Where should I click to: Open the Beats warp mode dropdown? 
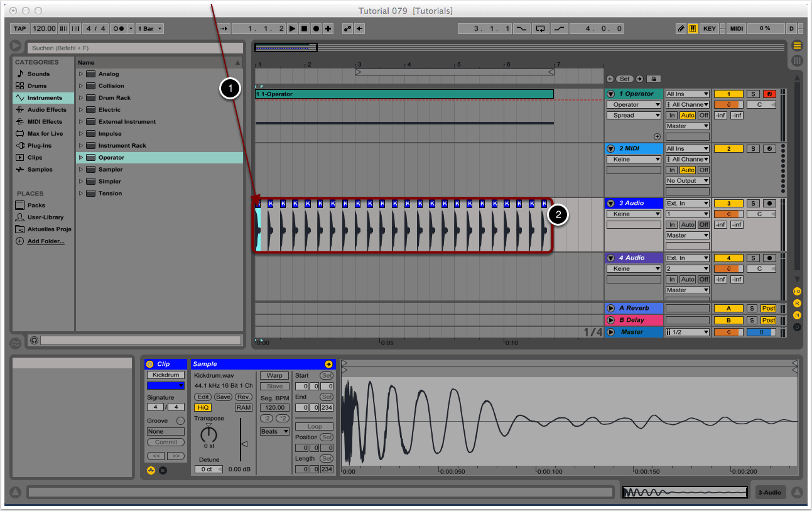coord(274,432)
